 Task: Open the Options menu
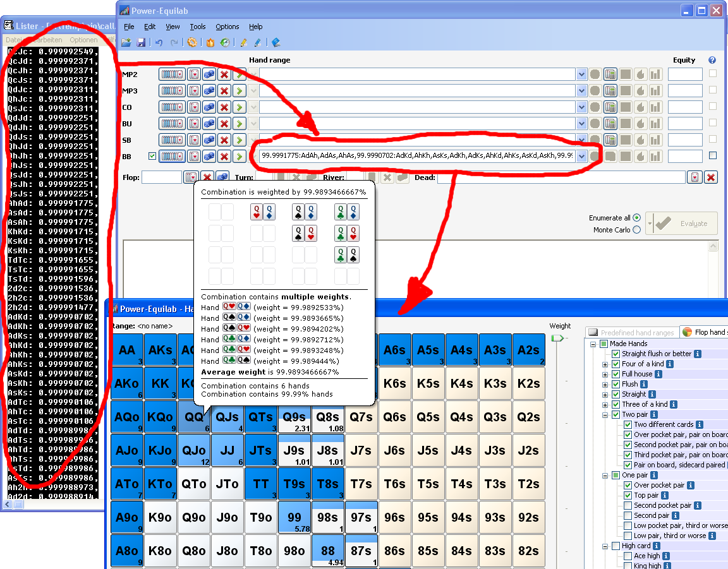pyautogui.click(x=227, y=27)
